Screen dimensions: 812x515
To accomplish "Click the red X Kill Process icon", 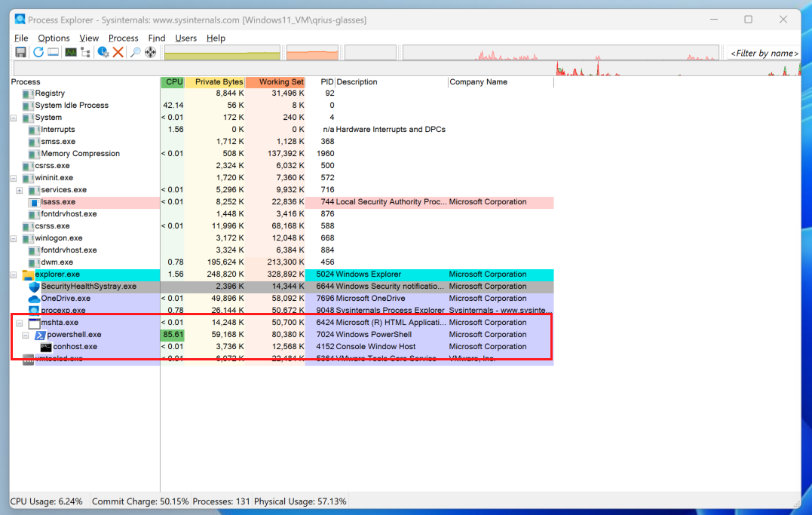I will pos(118,52).
